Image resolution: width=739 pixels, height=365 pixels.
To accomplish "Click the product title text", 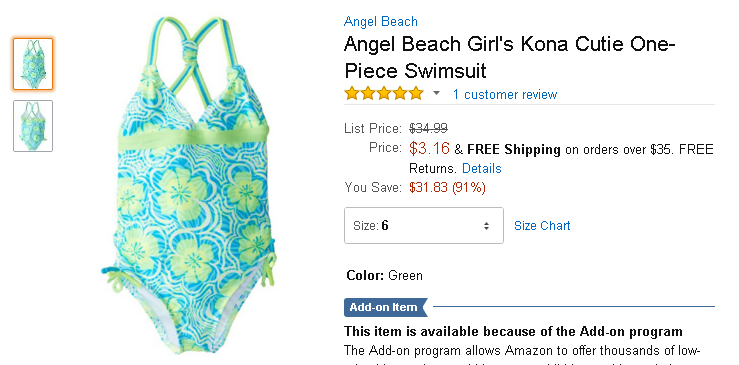I will [509, 58].
